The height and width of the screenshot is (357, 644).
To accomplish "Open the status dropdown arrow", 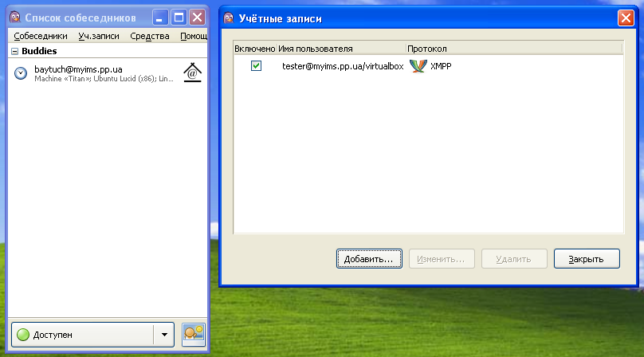I will tap(164, 335).
